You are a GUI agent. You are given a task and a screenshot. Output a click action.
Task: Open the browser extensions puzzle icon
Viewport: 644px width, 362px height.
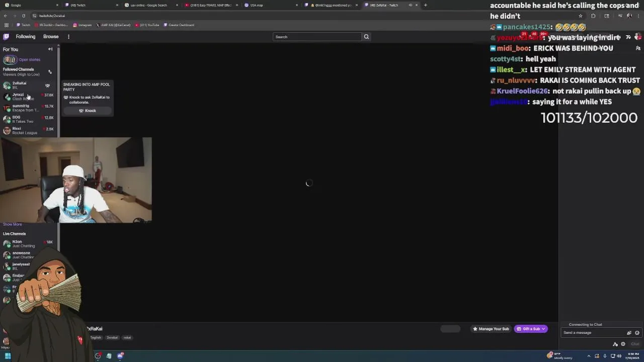[x=593, y=16]
